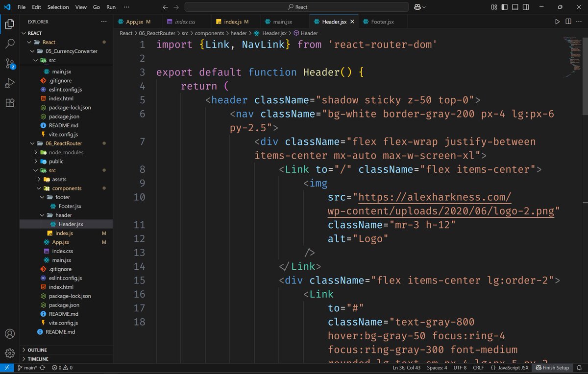Open the Search view icon
The width and height of the screenshot is (588, 374).
click(x=10, y=44)
